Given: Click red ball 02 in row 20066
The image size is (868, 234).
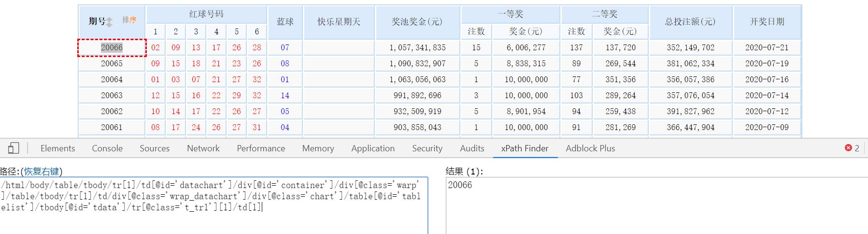Looking at the screenshot, I should click(x=155, y=47).
